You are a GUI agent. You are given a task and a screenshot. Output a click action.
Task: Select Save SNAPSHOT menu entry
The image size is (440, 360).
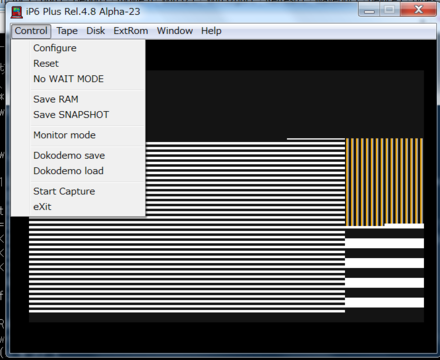tap(78, 115)
